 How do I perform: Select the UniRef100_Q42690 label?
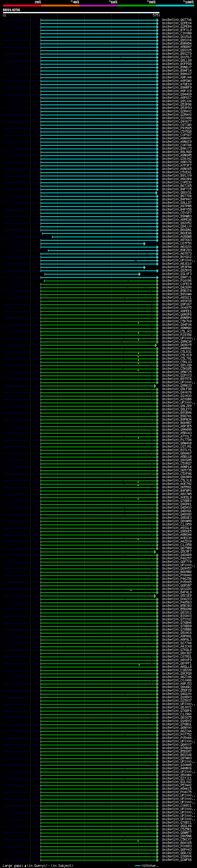(x=177, y=288)
